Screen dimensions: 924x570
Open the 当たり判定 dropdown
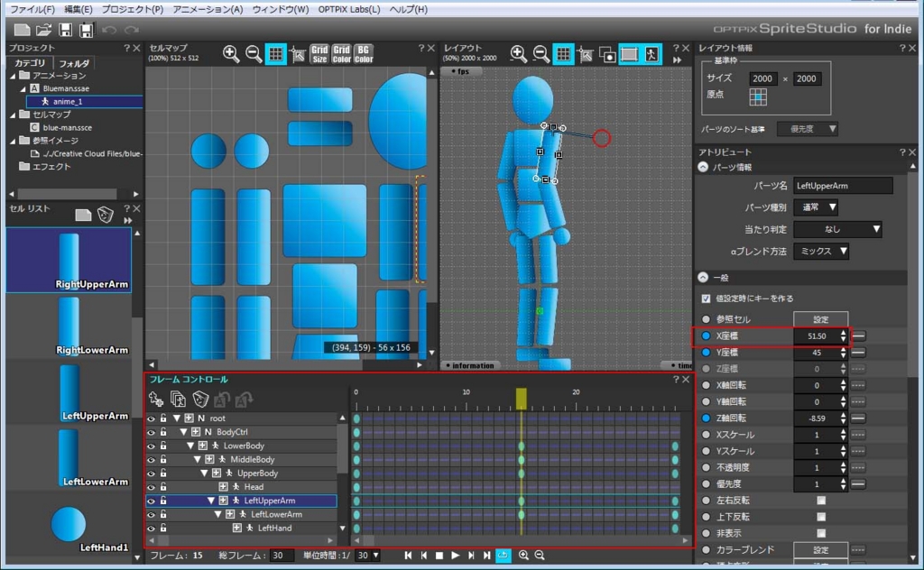[837, 229]
